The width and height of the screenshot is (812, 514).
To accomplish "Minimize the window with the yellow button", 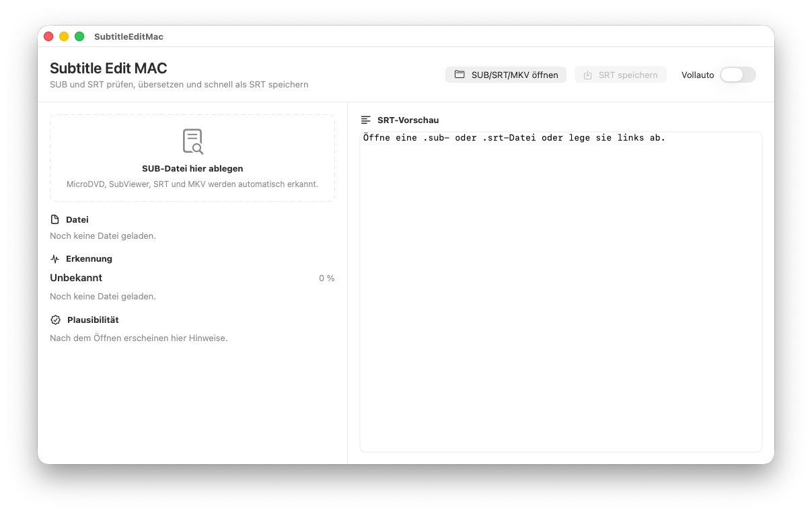I will coord(64,36).
